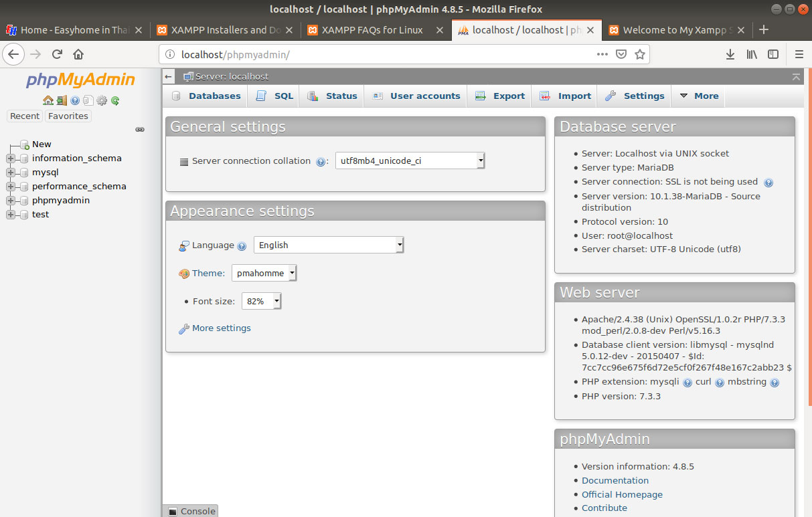Open phpMyAdmin home via the house icon
Screen dimensions: 812x517
pos(48,100)
